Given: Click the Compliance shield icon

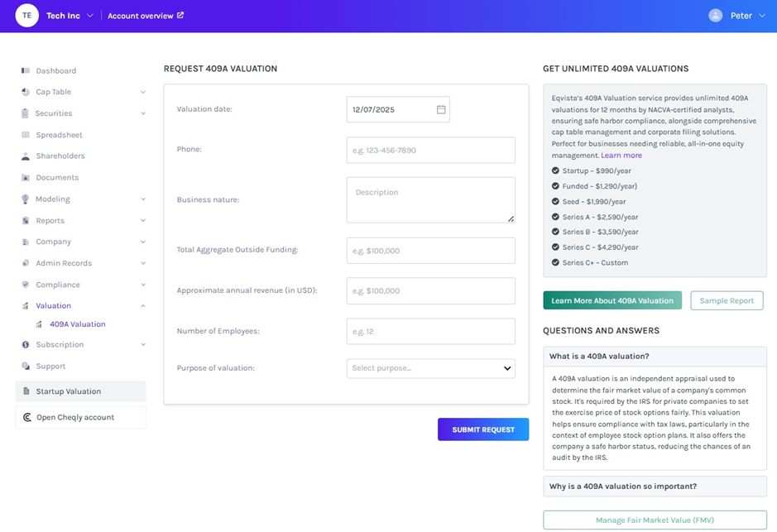Looking at the screenshot, I should [x=26, y=285].
